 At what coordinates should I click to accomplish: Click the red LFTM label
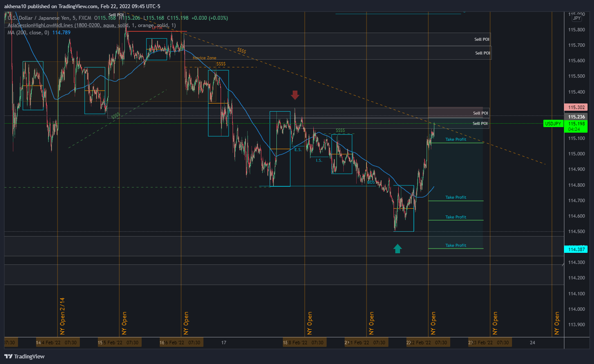pos(157,28)
